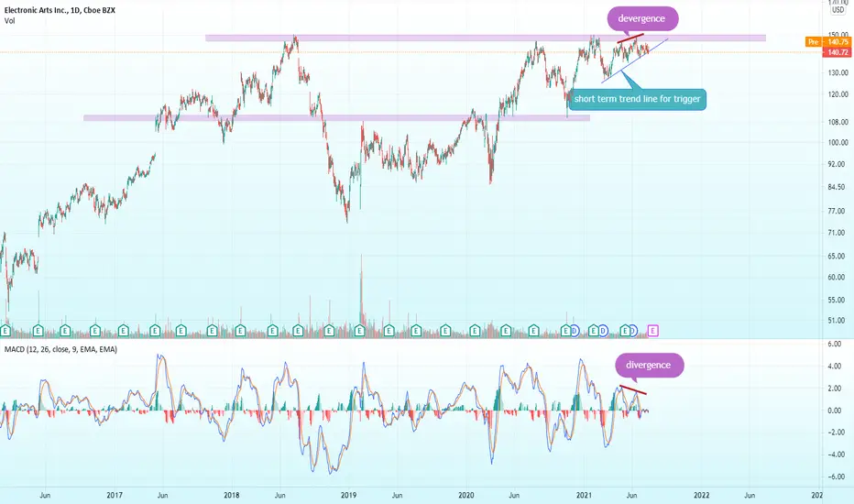Select the 'short term trend line for trigger' label
854x504 pixels.
(637, 99)
